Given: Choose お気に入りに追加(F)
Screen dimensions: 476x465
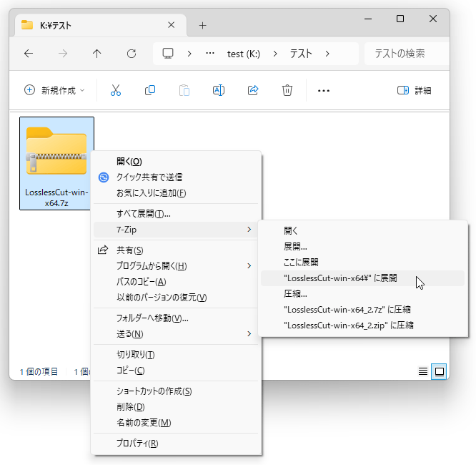Looking at the screenshot, I should click(x=176, y=193).
